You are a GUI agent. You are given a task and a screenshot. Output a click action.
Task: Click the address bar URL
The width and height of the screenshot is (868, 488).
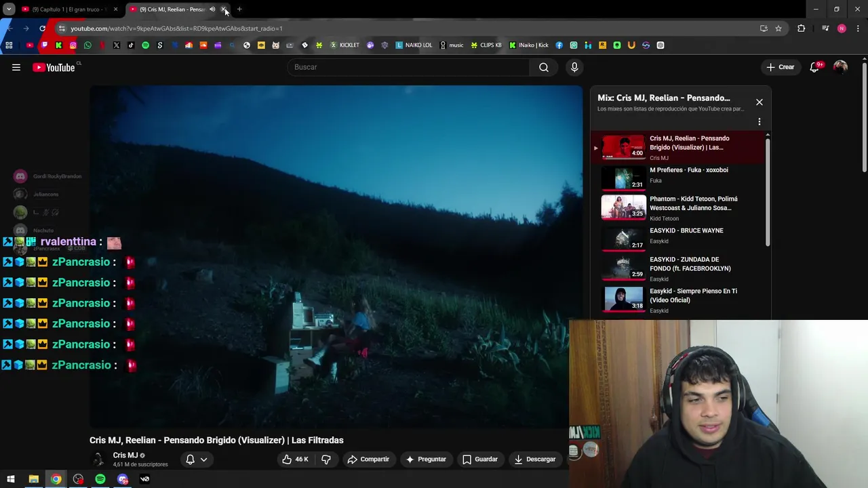tap(176, 28)
